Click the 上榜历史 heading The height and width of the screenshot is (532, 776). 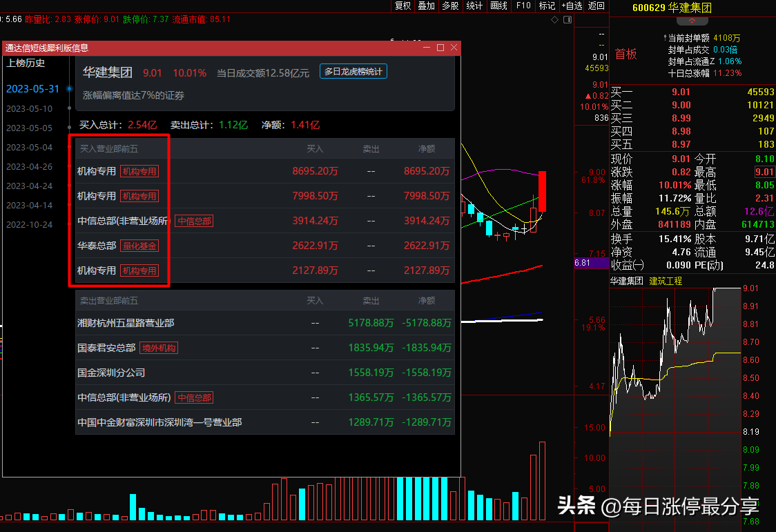point(26,63)
